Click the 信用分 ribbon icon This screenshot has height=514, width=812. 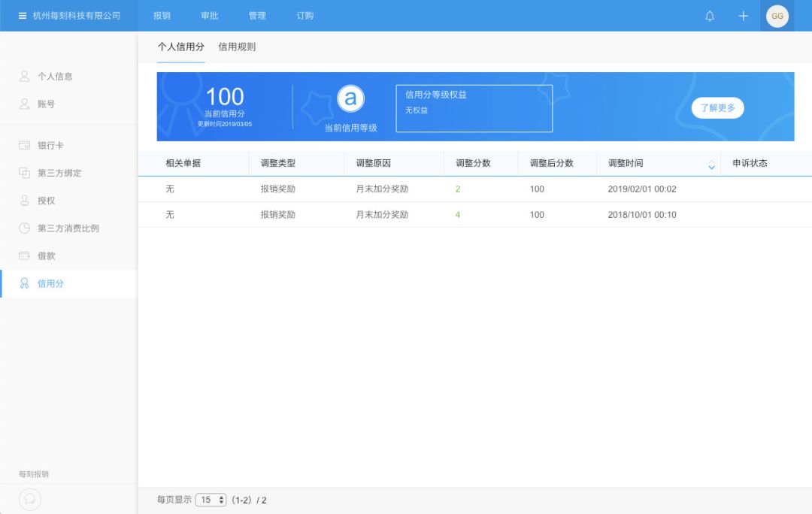pyautogui.click(x=24, y=283)
